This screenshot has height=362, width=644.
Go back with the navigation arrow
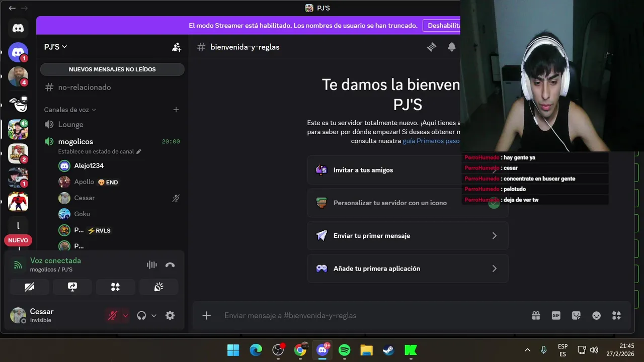click(12, 8)
